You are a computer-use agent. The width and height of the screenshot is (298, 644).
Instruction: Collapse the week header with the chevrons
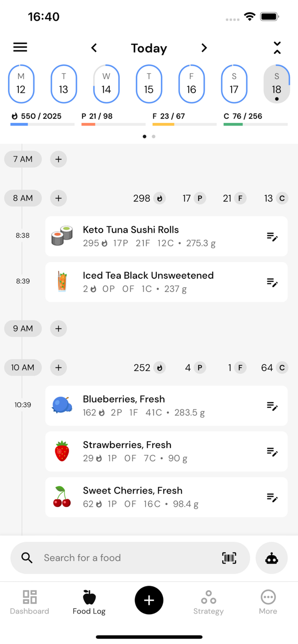277,48
